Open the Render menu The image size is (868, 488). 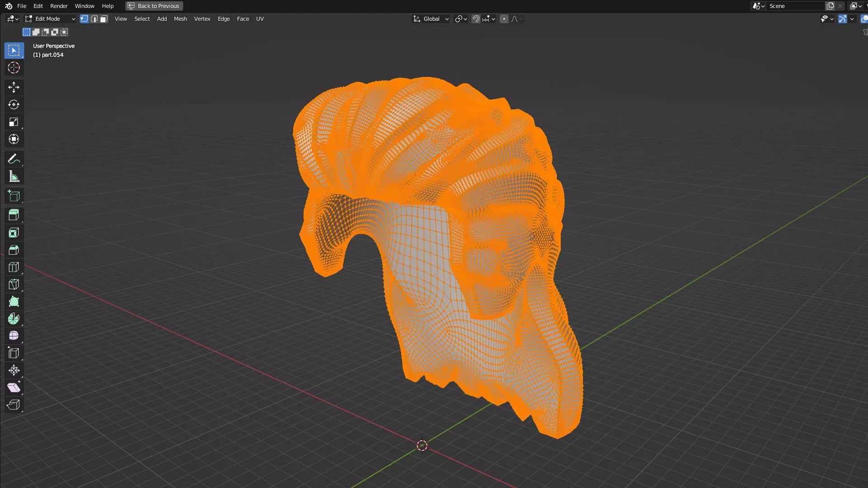[59, 6]
